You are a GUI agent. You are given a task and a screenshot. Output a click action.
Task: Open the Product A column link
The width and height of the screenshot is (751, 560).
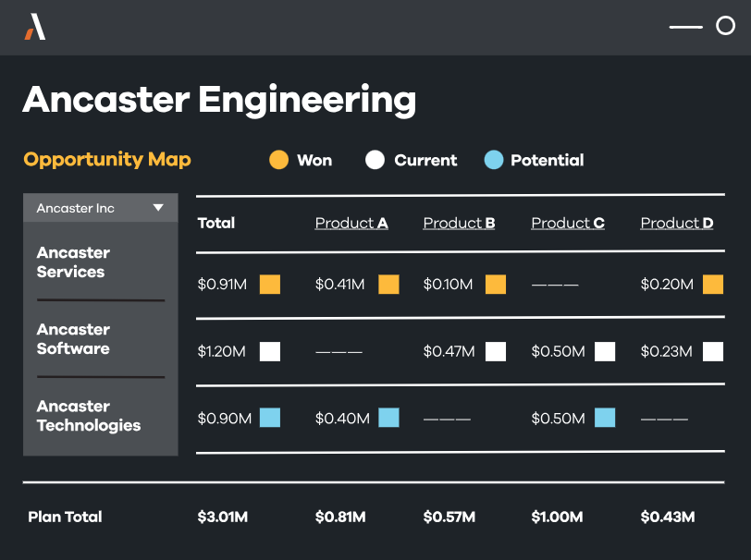(x=351, y=223)
